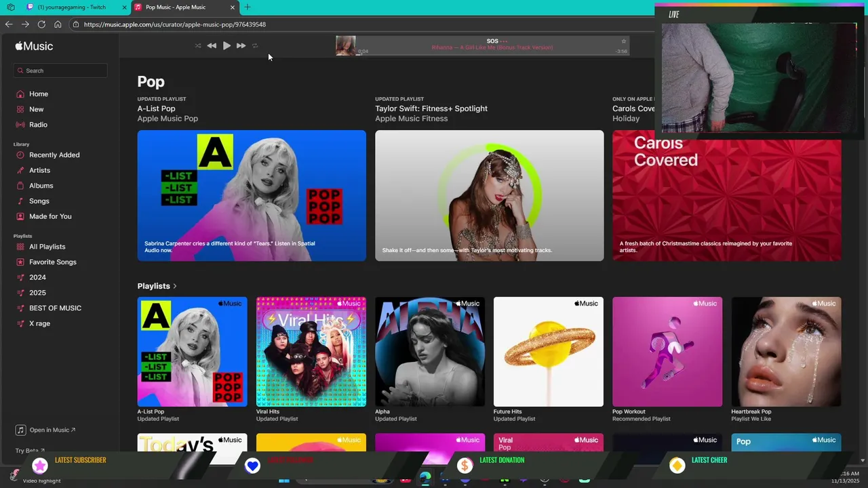Open the three-dot menu next to SOS

pyautogui.click(x=504, y=41)
